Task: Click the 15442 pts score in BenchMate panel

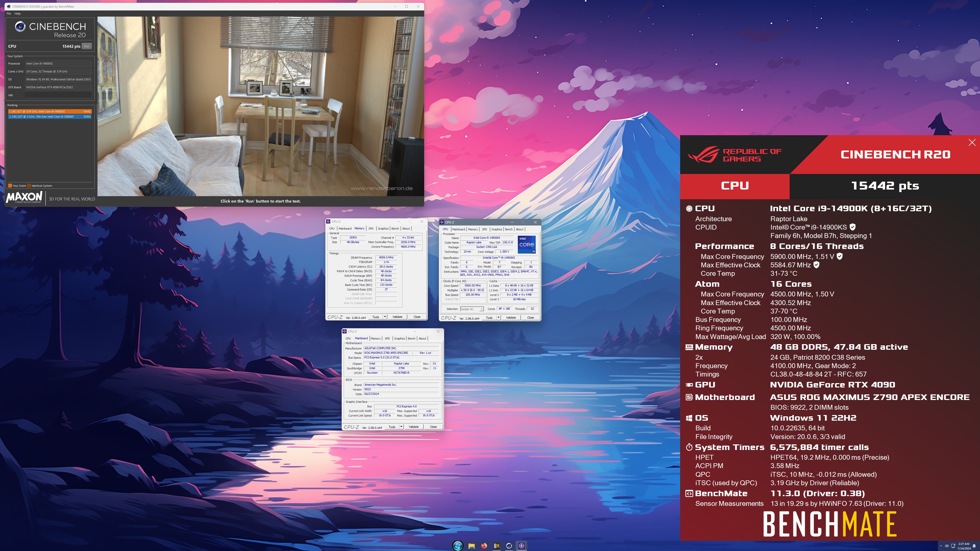Action: point(885,186)
